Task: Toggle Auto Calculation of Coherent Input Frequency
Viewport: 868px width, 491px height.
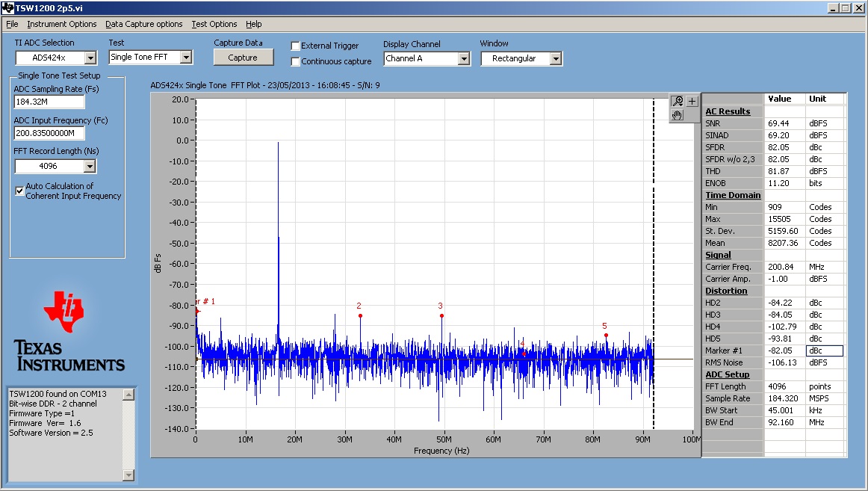Action: click(20, 191)
